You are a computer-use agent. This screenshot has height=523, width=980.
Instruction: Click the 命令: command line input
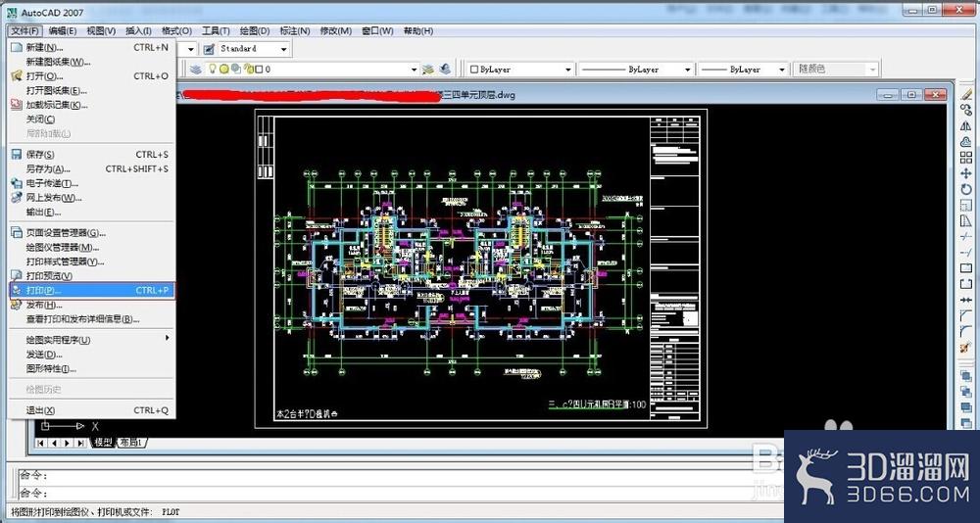coord(400,493)
